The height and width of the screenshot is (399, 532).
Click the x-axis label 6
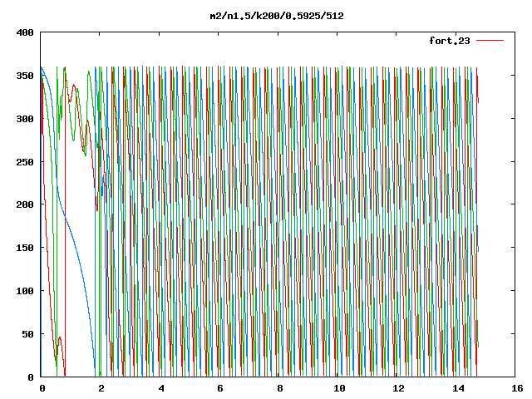(x=219, y=388)
